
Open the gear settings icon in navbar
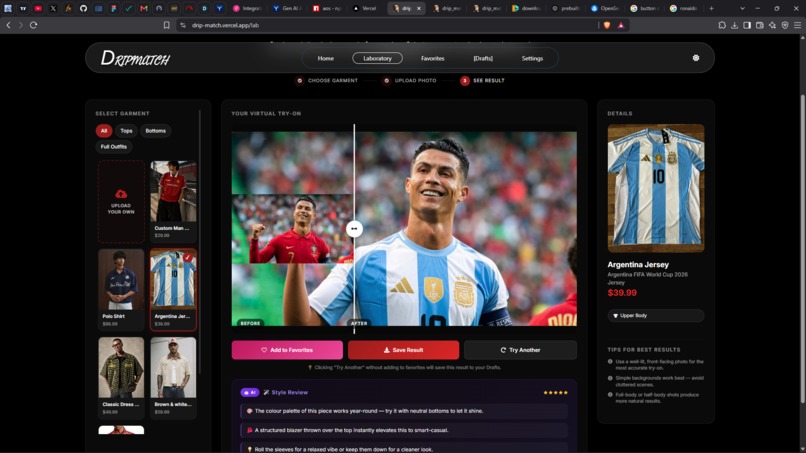[695, 58]
